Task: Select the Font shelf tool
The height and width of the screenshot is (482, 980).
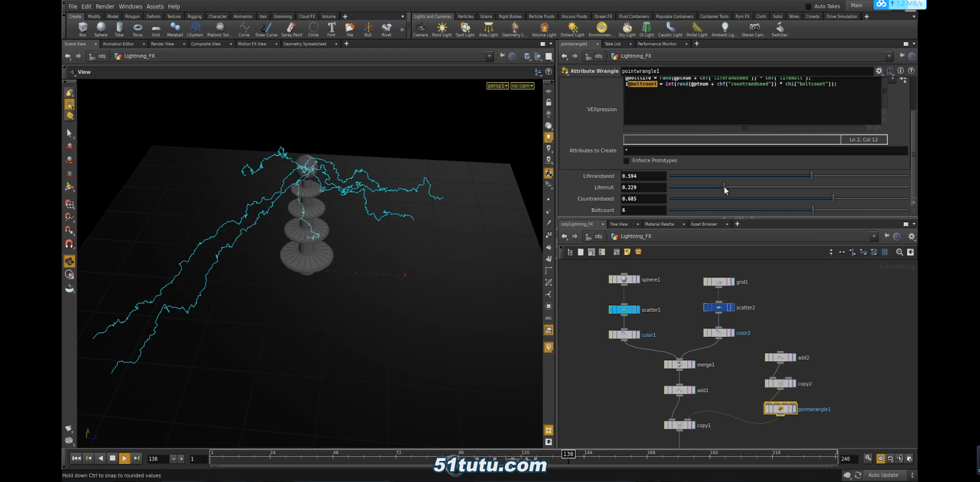Action: 331,29
